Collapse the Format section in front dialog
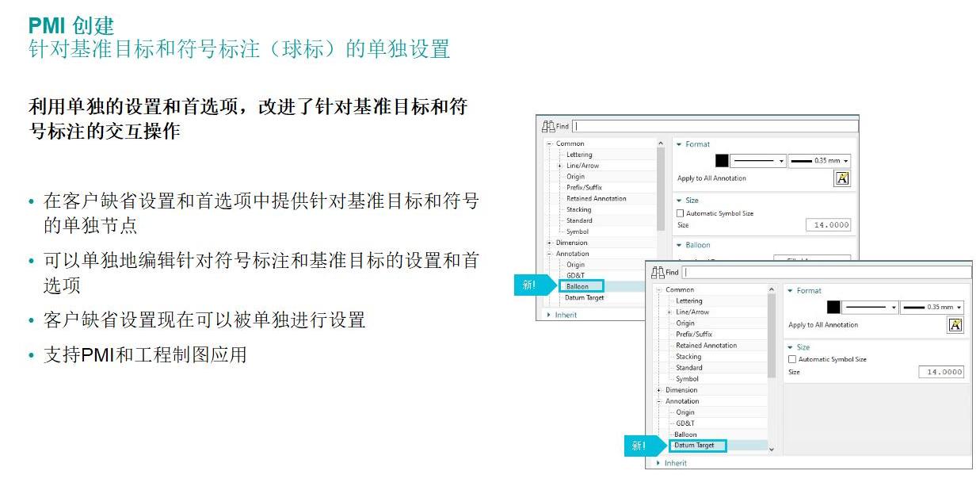980x486 pixels. [x=791, y=291]
